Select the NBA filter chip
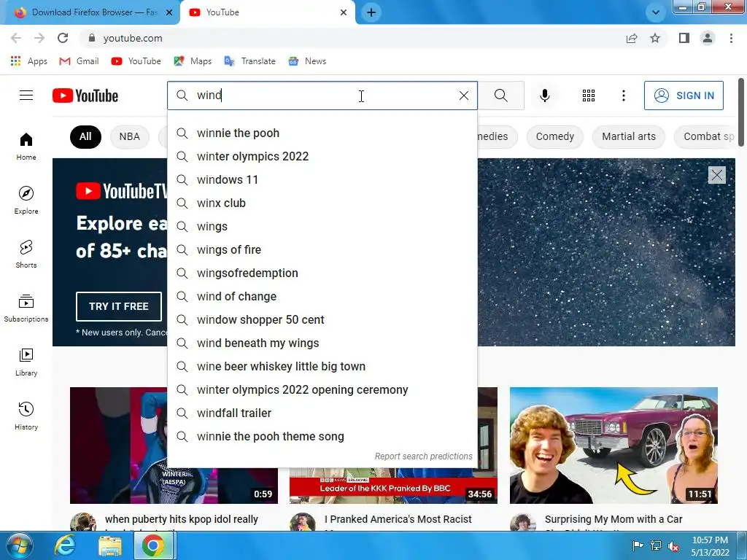Viewport: 747px width, 560px height. 130,136
